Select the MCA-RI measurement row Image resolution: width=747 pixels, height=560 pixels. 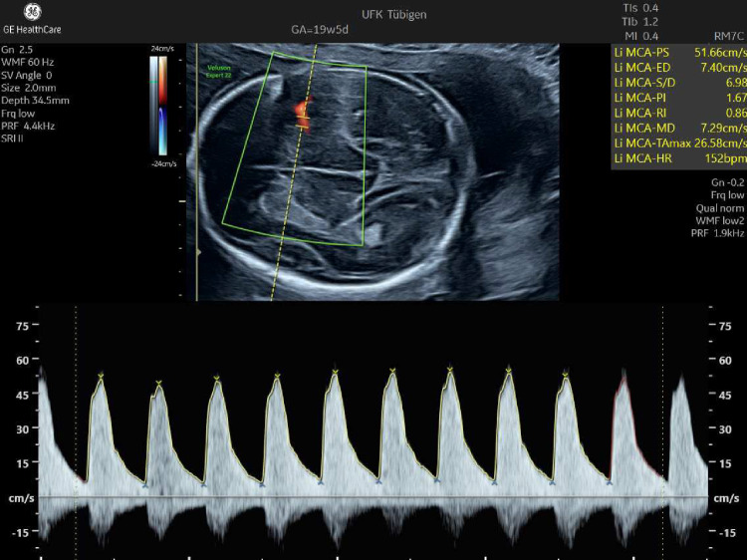[x=677, y=115]
